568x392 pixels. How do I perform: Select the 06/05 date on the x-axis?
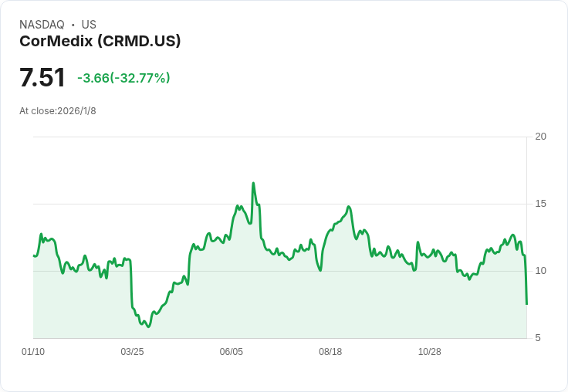[232, 352]
